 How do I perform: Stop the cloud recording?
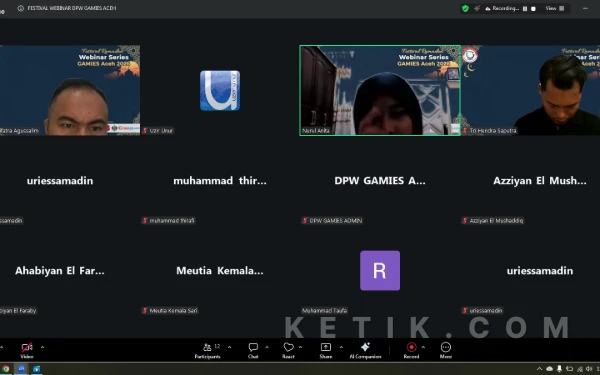pos(533,8)
